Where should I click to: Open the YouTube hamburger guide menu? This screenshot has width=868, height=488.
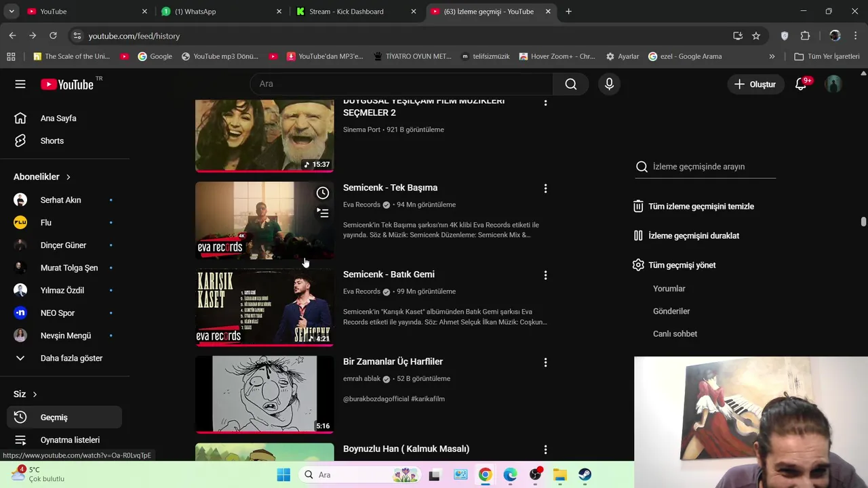[20, 84]
